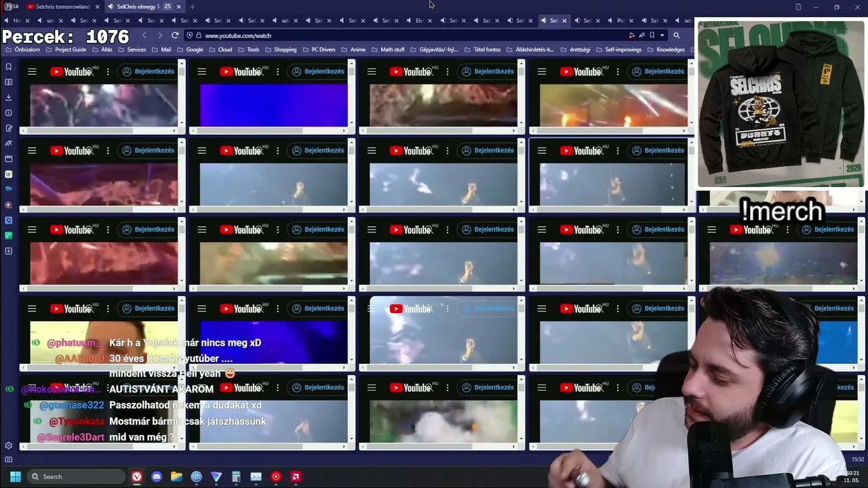Add a new web panel to the sidebar
868x488 pixels.
[9, 251]
